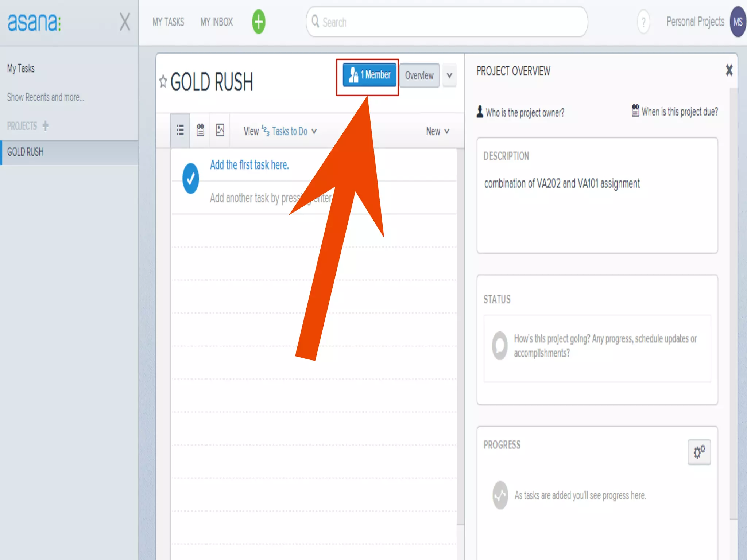Add new project with plus icon
Screen dimensions: 747x560
coord(46,126)
